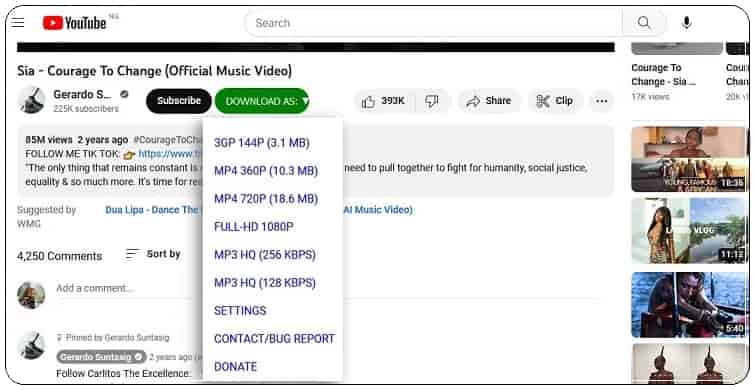Screen dimensions: 755x390
Task: Open the hamburger guide menu
Action: tap(18, 22)
